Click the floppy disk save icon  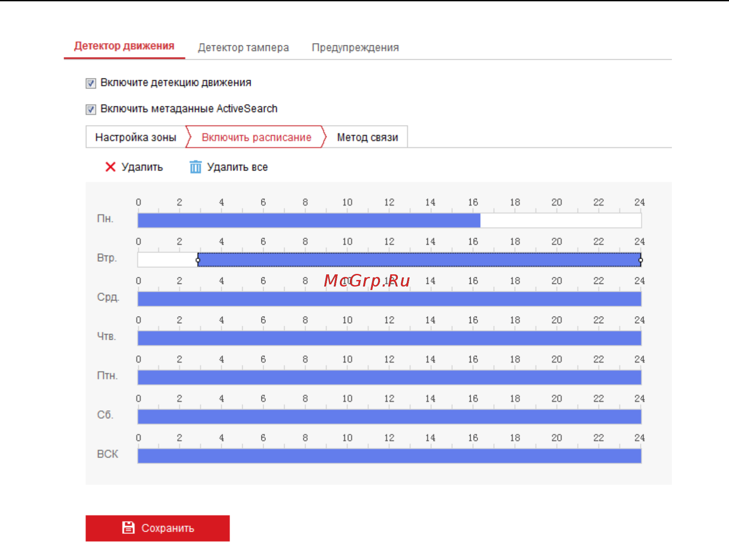[x=128, y=527]
